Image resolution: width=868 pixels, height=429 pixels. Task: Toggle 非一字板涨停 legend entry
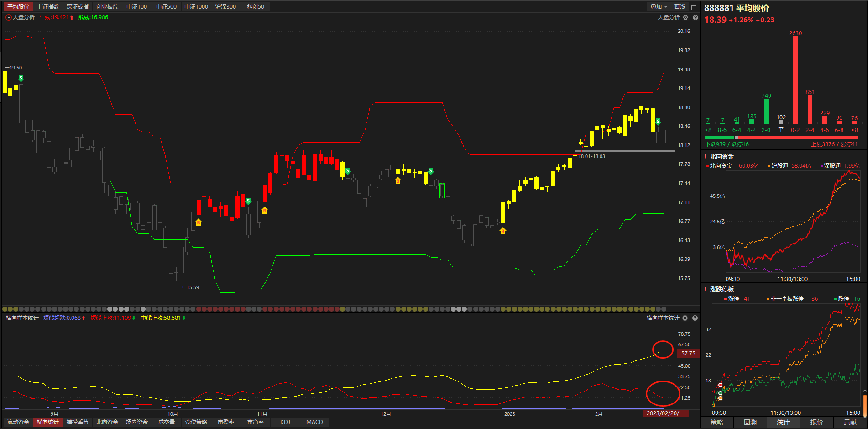(x=792, y=299)
